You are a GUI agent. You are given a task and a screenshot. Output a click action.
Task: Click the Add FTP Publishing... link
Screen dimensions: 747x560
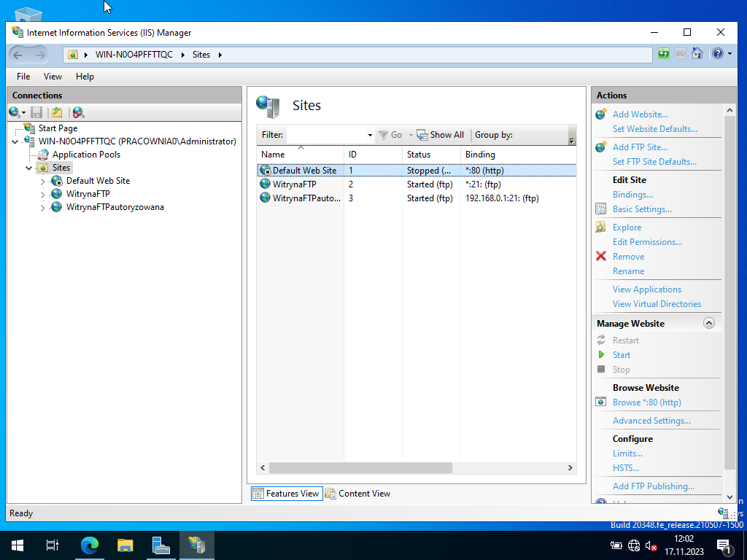[653, 486]
